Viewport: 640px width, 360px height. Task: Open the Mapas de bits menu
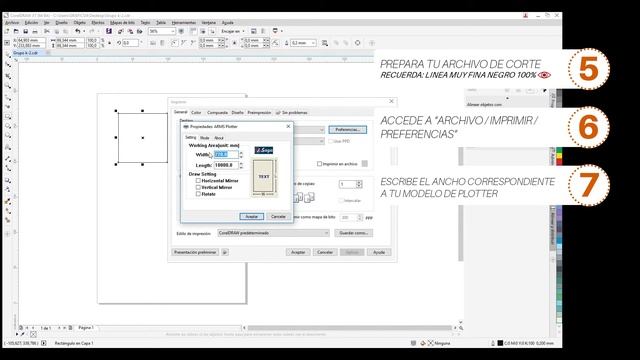coord(122,23)
